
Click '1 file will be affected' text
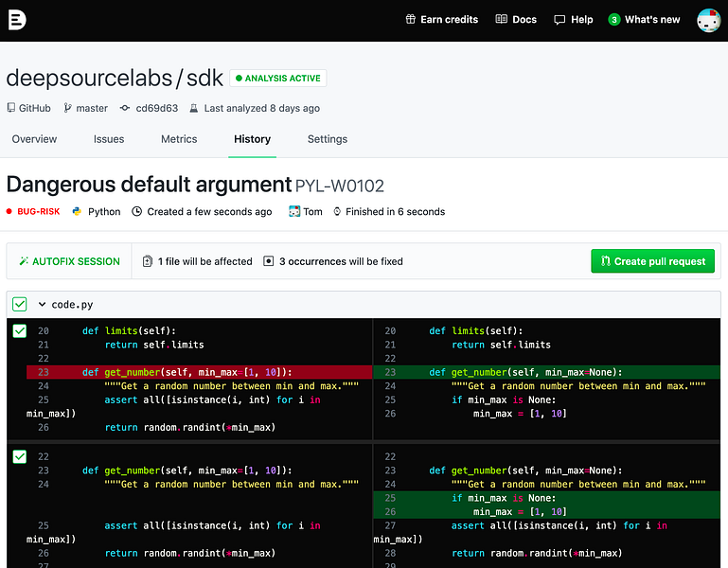point(205,261)
